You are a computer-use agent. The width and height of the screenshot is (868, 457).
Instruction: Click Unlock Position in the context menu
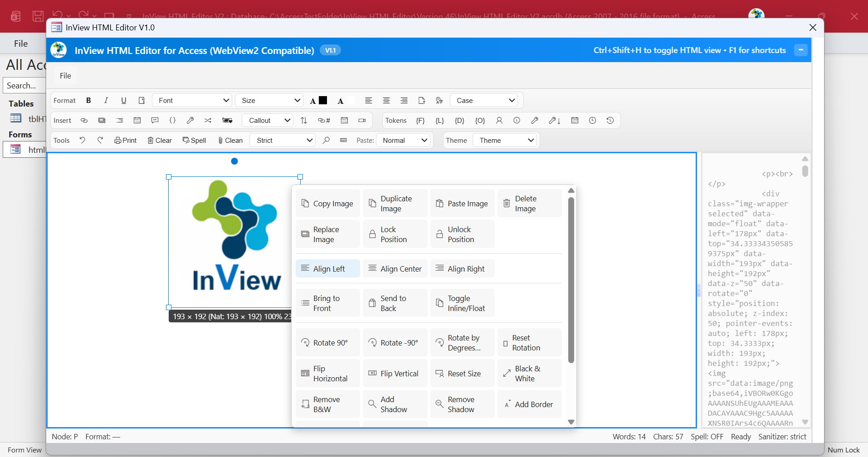pyautogui.click(x=461, y=234)
